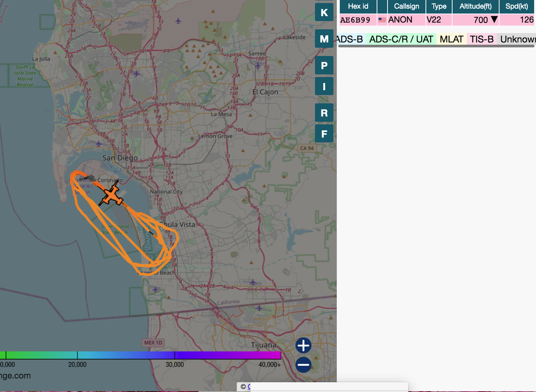Screen dimensions: 536x392
Task: Sort table by Callsign column
Action: pyautogui.click(x=406, y=6)
